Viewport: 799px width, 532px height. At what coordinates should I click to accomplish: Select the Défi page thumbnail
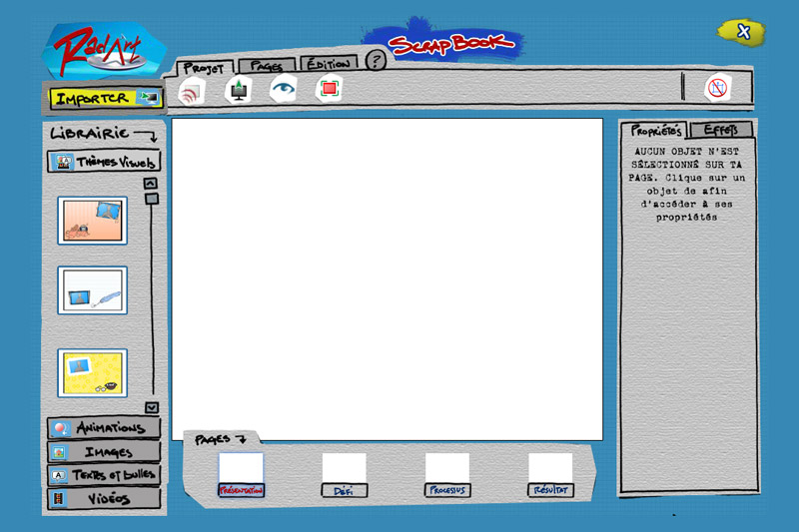(344, 467)
